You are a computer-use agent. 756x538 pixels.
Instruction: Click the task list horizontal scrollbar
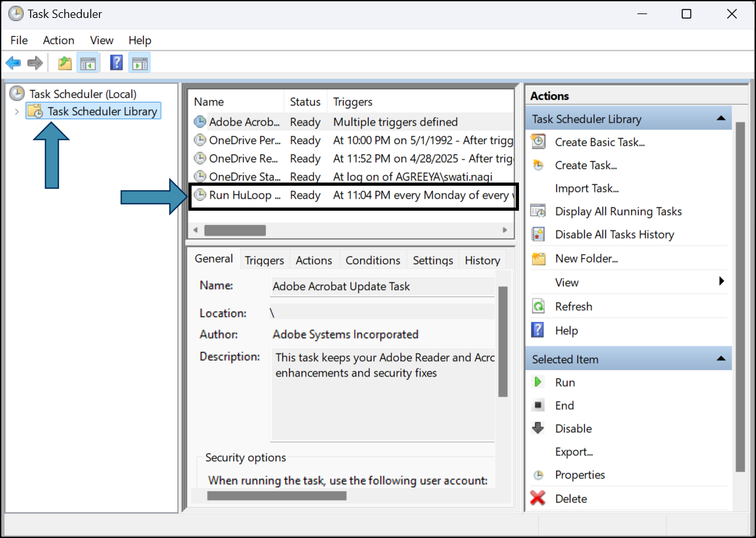pyautogui.click(x=234, y=230)
